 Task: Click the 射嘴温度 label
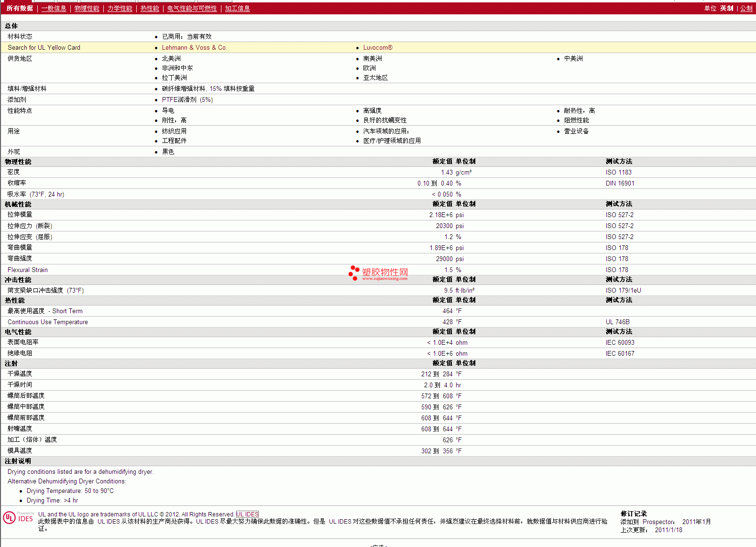coord(20,428)
